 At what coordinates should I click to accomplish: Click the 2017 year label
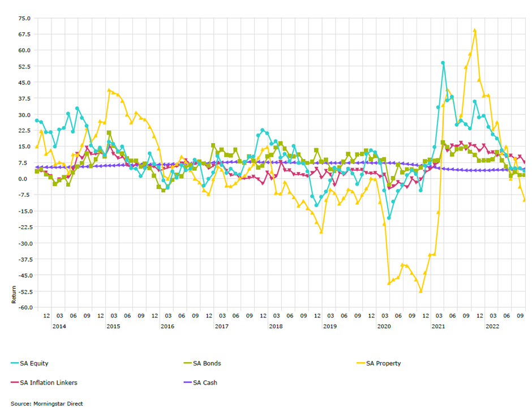(221, 326)
